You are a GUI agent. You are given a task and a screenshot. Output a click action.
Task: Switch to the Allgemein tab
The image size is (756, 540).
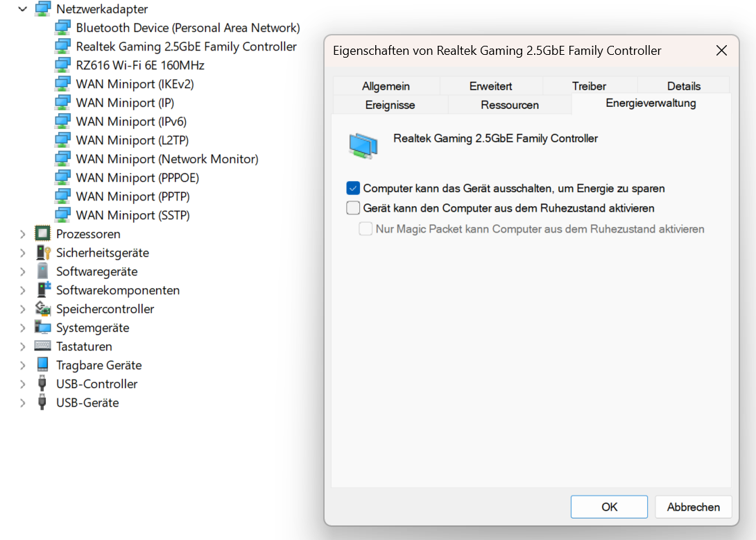pos(386,86)
